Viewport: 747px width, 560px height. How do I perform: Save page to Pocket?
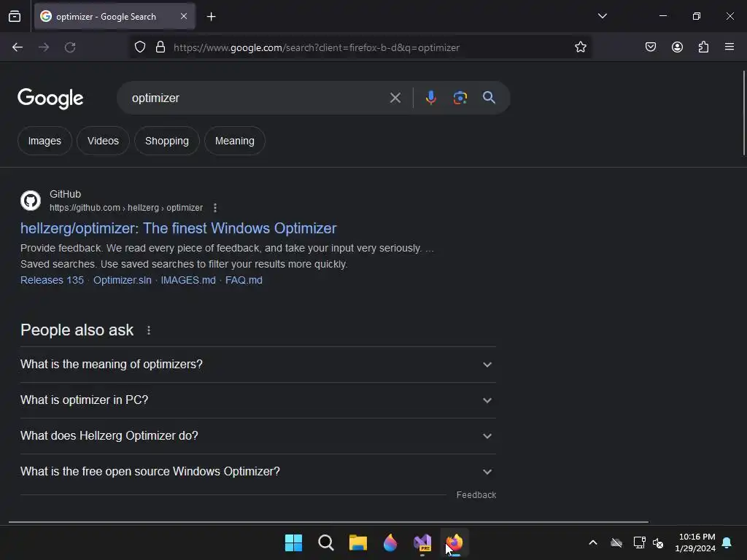651,47
